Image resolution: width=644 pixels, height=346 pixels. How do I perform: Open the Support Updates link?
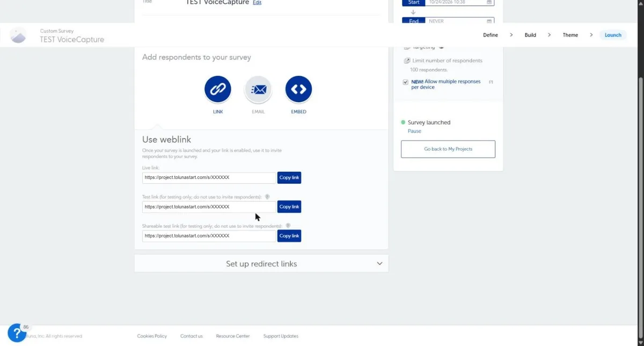(281, 336)
